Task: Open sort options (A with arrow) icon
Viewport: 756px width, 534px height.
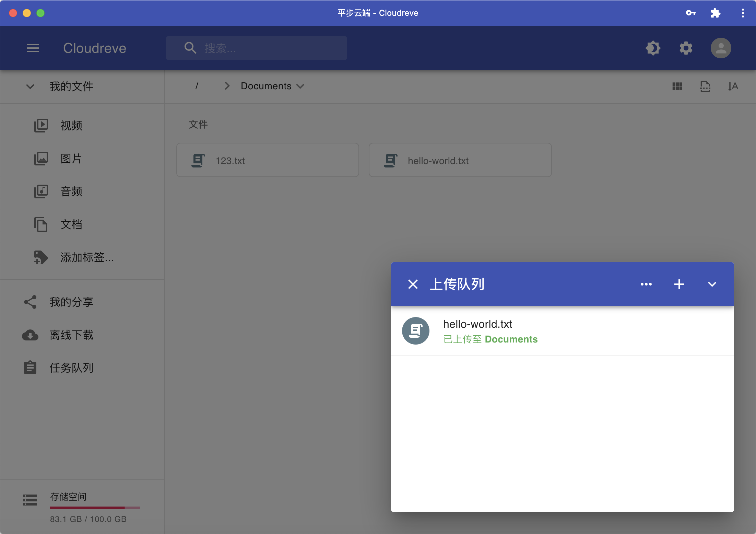Action: tap(733, 86)
